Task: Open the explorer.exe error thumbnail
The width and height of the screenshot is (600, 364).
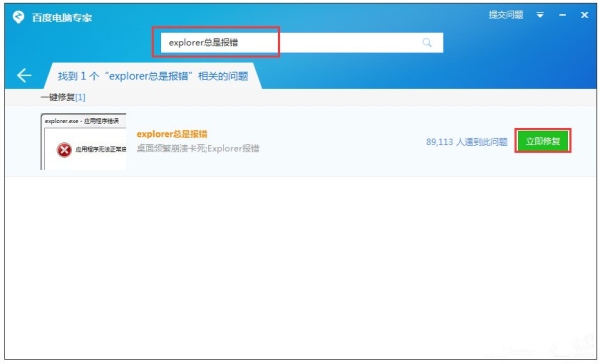Action: pos(83,142)
